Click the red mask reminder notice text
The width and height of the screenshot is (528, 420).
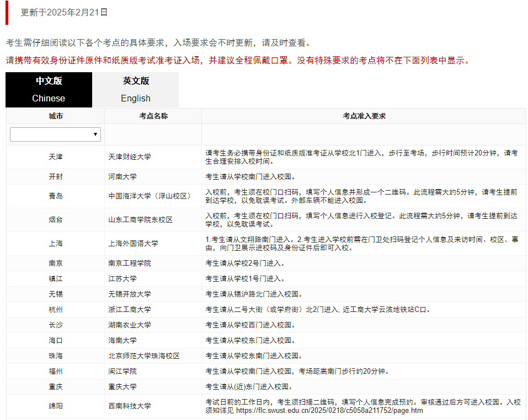coord(237,61)
